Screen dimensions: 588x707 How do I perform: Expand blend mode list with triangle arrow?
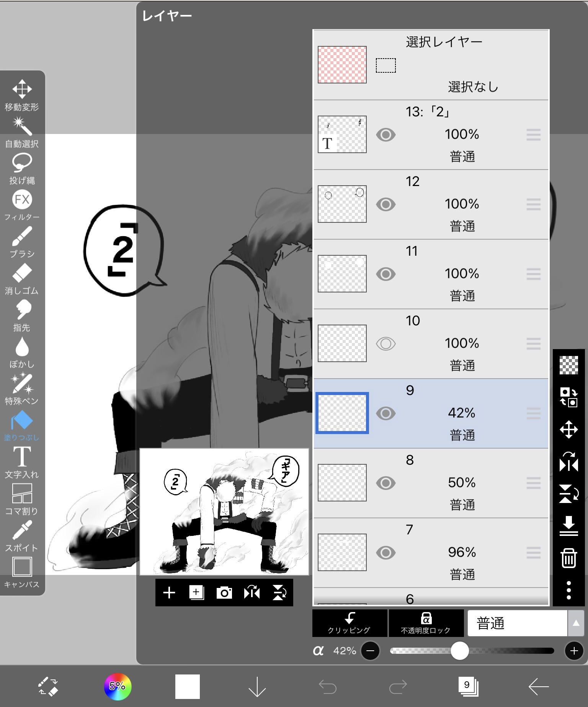[x=576, y=623]
